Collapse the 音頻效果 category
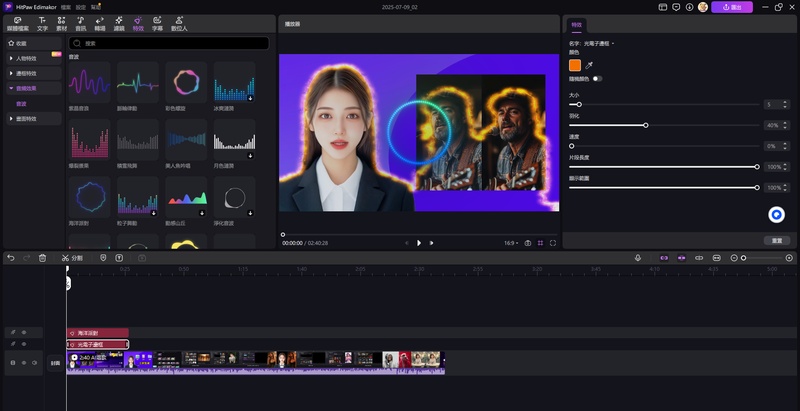The height and width of the screenshot is (411, 800). pyautogui.click(x=34, y=88)
